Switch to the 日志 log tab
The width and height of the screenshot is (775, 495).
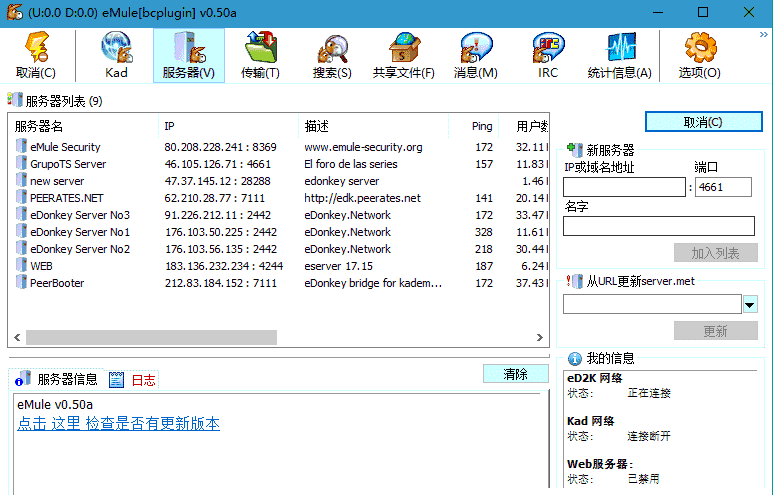coord(132,380)
